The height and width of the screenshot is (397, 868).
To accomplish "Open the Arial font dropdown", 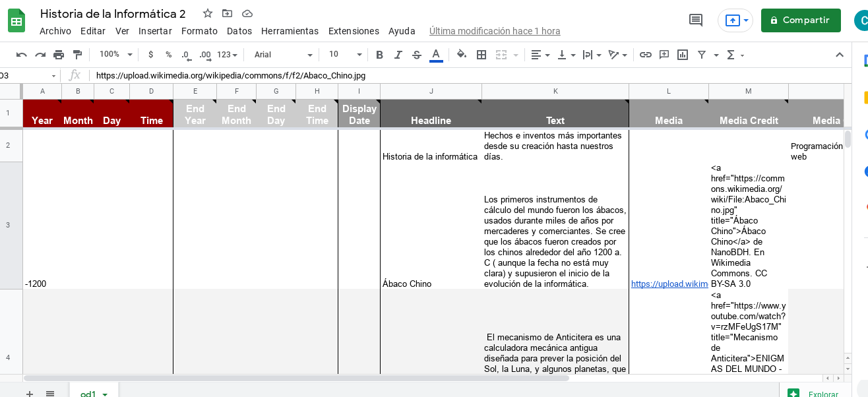I will point(284,55).
